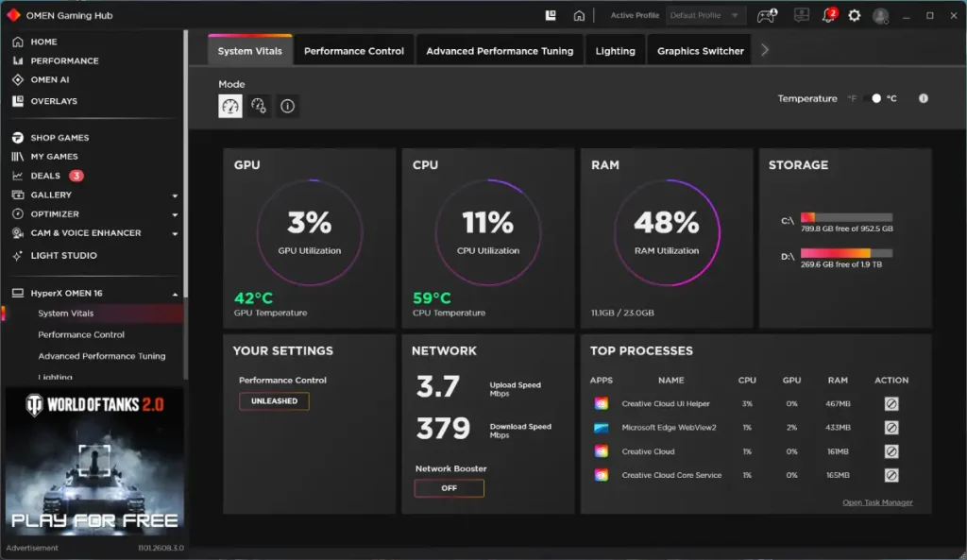Open the Mode info icon
Image resolution: width=967 pixels, height=560 pixels.
click(287, 106)
